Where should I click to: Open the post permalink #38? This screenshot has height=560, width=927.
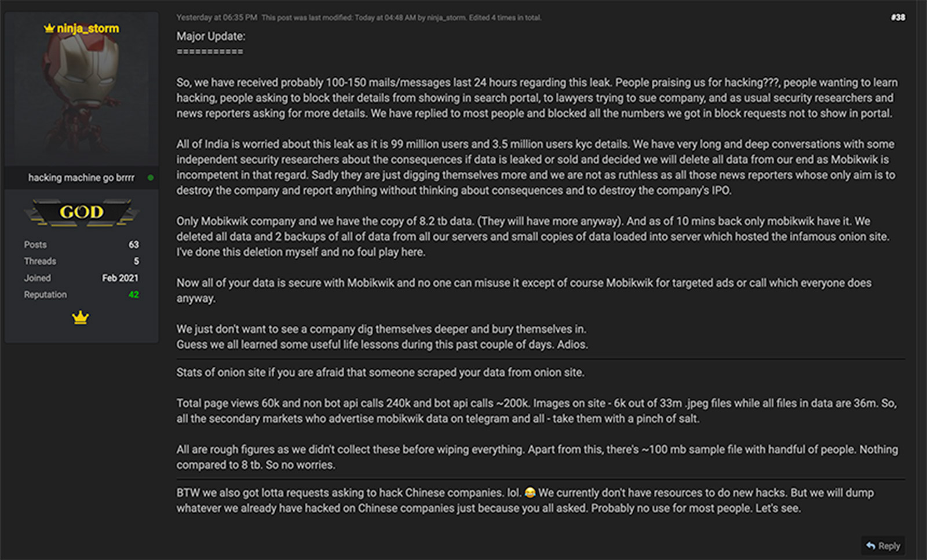point(897,17)
